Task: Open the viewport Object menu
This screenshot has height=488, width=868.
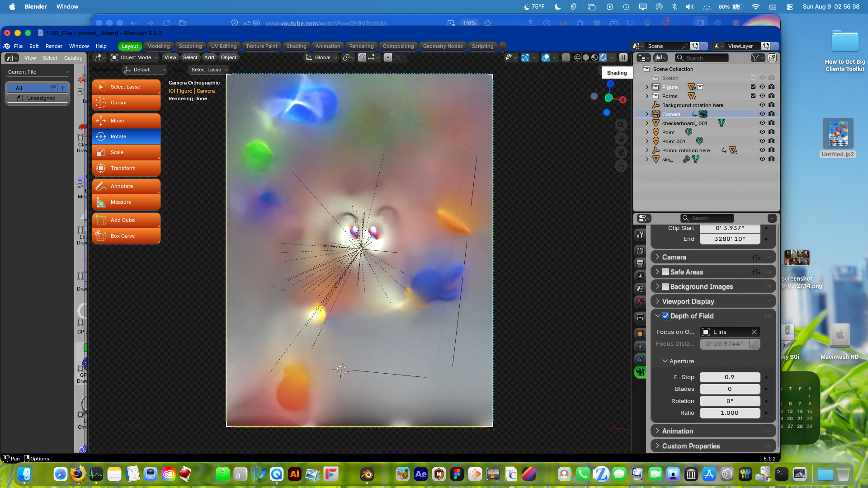Action: click(x=228, y=57)
